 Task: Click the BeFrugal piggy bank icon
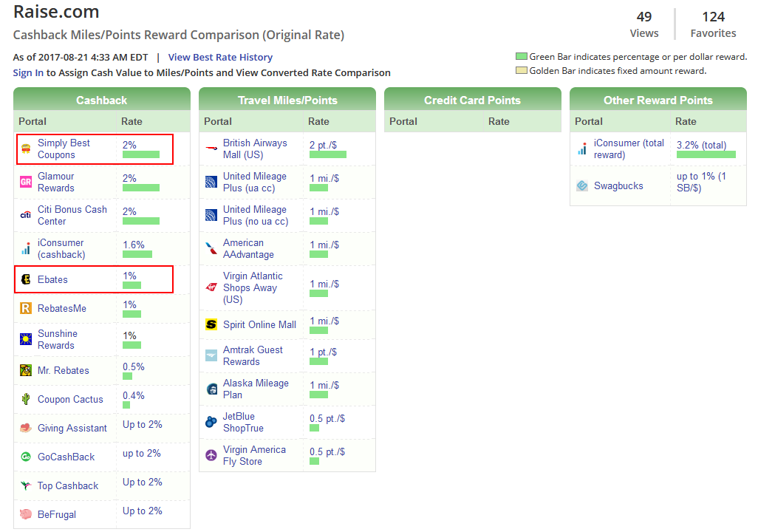[x=26, y=514]
